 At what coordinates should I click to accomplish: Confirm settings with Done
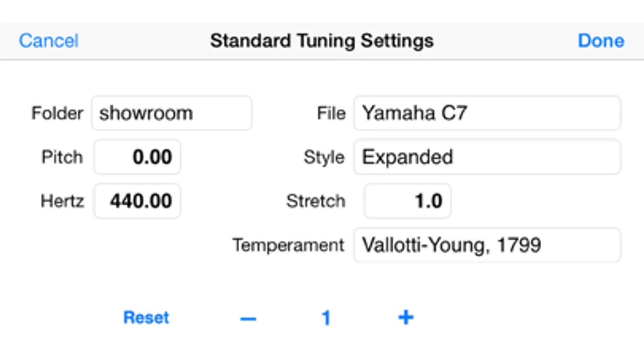click(x=601, y=41)
